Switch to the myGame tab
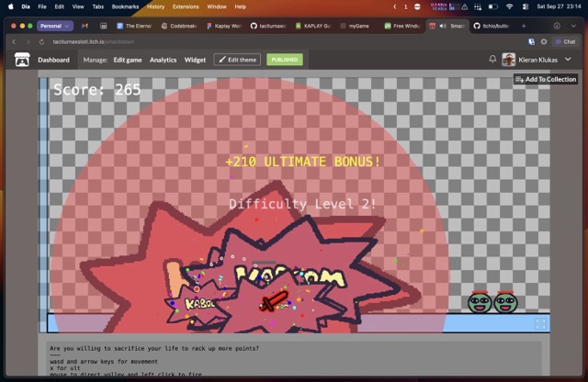588x382 pixels. [359, 26]
